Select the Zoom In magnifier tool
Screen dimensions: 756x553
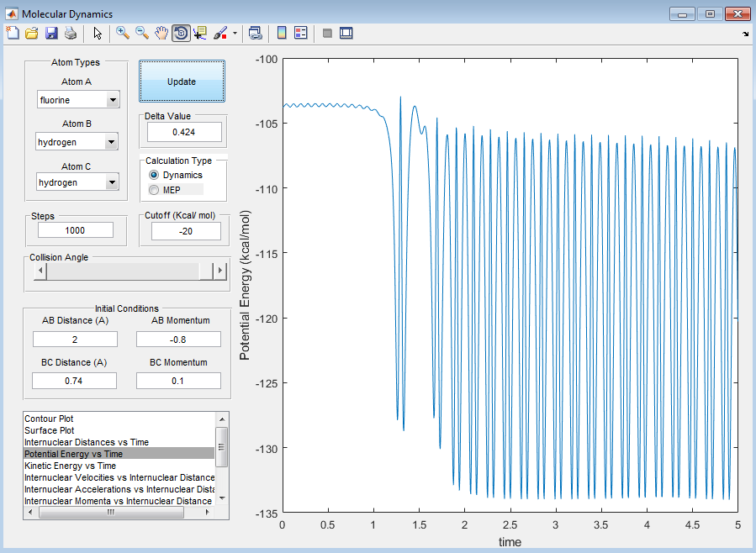[x=123, y=34]
